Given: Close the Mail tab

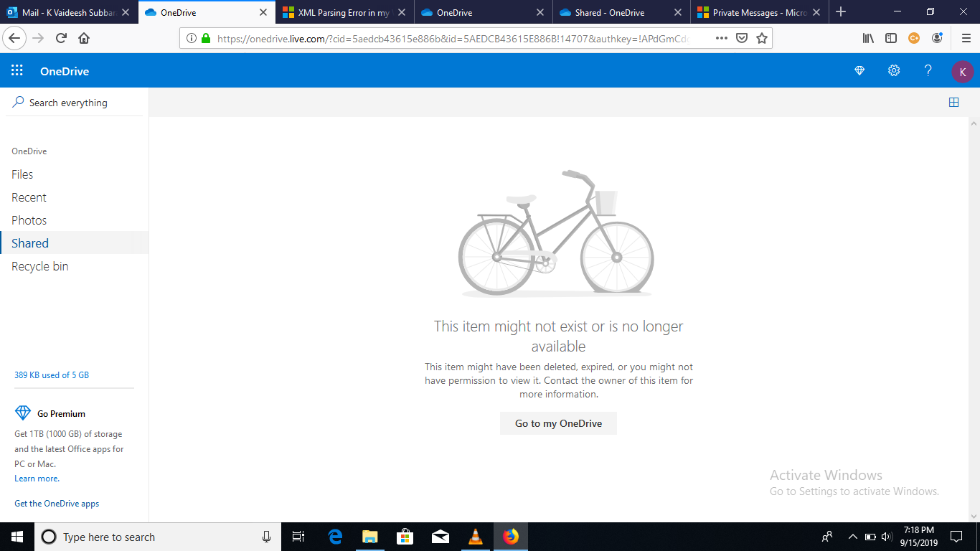Looking at the screenshot, I should pyautogui.click(x=126, y=12).
